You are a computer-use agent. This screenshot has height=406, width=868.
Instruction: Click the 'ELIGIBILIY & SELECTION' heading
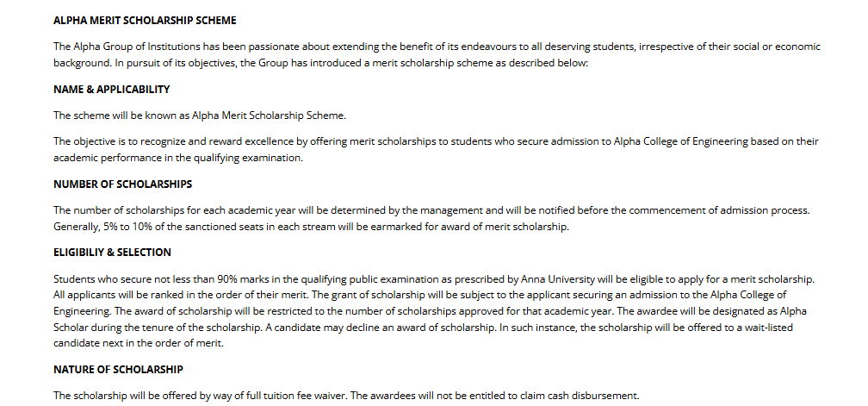point(112,253)
